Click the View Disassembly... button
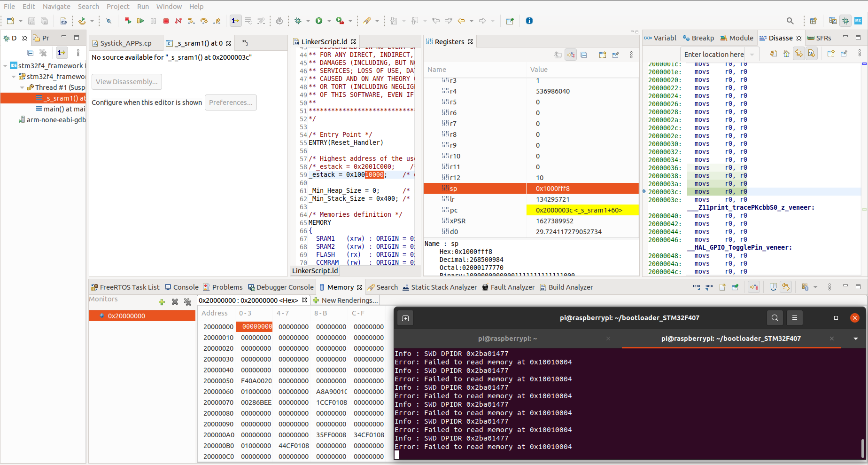868x465 pixels. pos(127,82)
